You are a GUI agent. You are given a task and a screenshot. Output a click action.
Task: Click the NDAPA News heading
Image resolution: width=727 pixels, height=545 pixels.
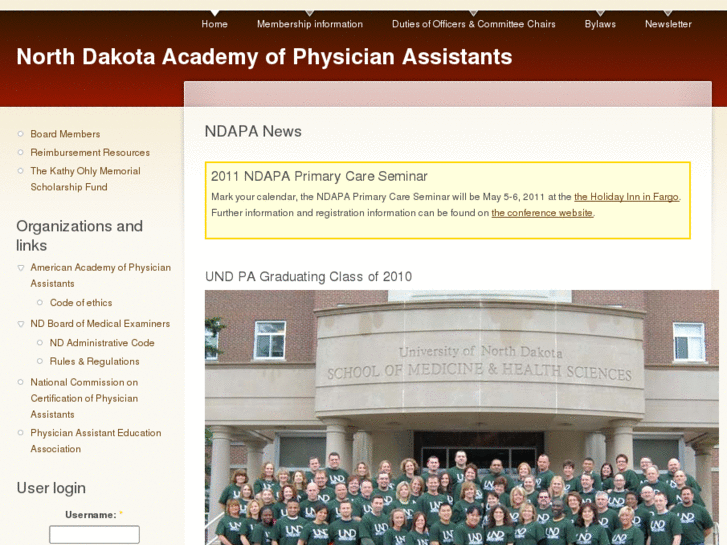tap(253, 131)
